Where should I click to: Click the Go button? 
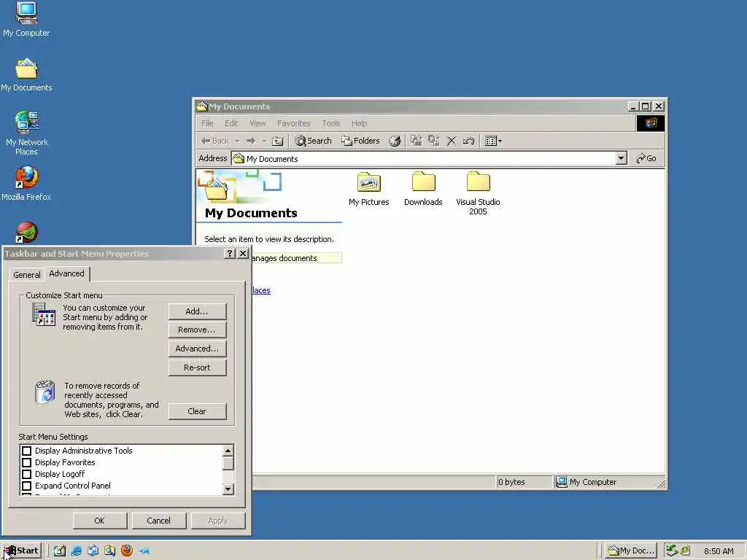point(646,158)
